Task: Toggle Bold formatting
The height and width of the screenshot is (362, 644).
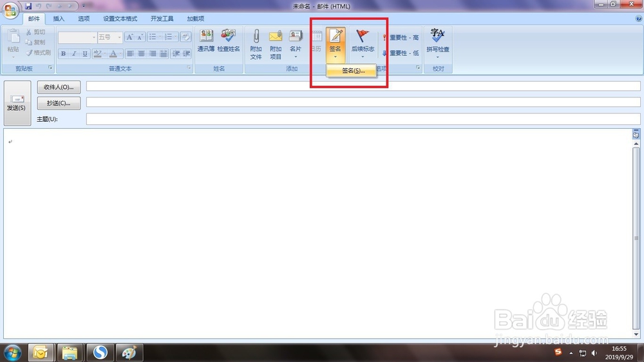Action: (63, 53)
